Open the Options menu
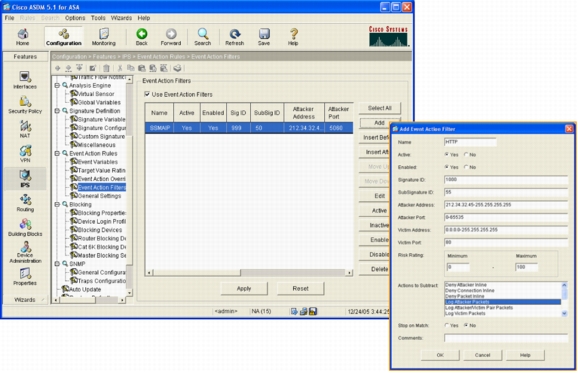Image resolution: width=578 pixels, height=373 pixels. 75,18
